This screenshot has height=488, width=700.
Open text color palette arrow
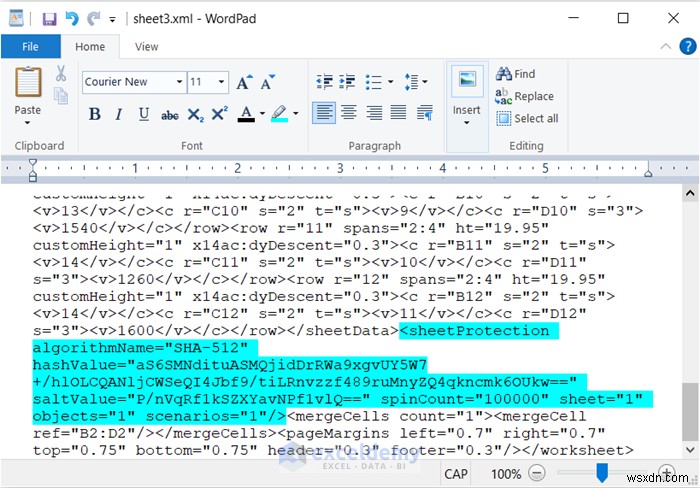tap(262, 113)
